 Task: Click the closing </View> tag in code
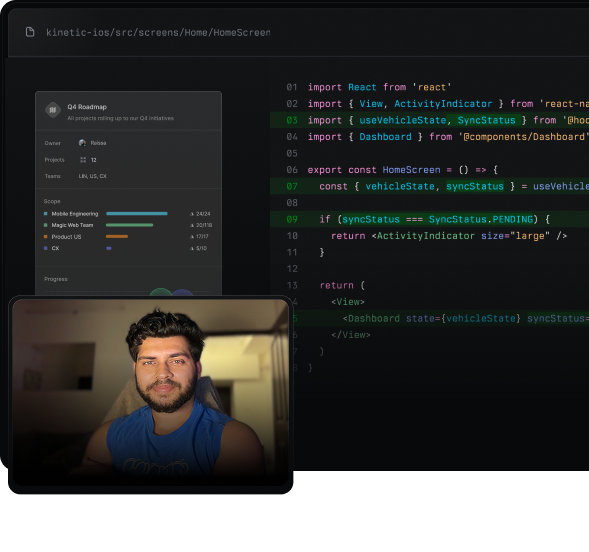click(x=351, y=335)
